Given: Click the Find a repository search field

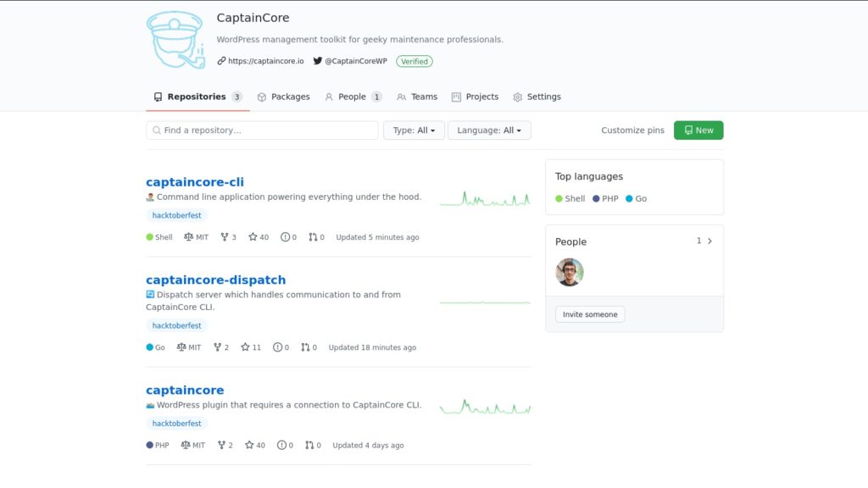Looking at the screenshot, I should 263,130.
